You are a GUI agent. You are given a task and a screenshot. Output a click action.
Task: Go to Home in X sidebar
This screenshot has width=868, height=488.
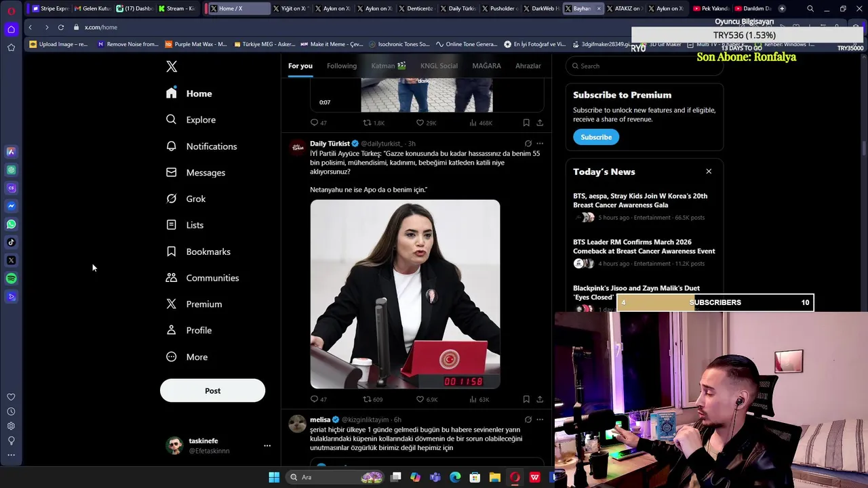[x=189, y=94]
